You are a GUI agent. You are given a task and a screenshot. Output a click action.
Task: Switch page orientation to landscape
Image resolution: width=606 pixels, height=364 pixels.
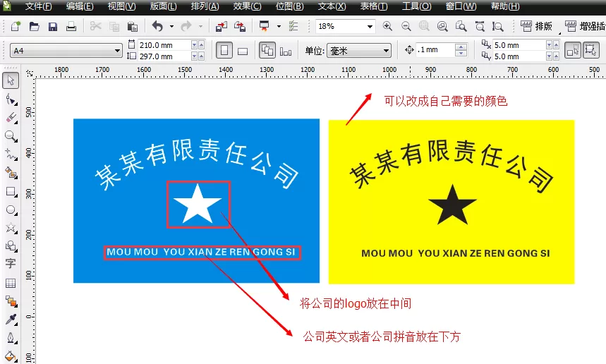(243, 51)
